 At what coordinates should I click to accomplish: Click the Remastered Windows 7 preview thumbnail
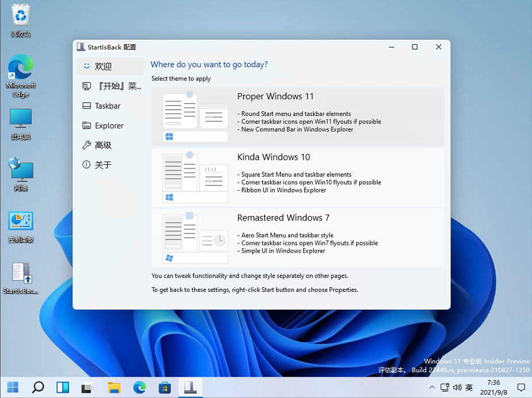coord(195,238)
